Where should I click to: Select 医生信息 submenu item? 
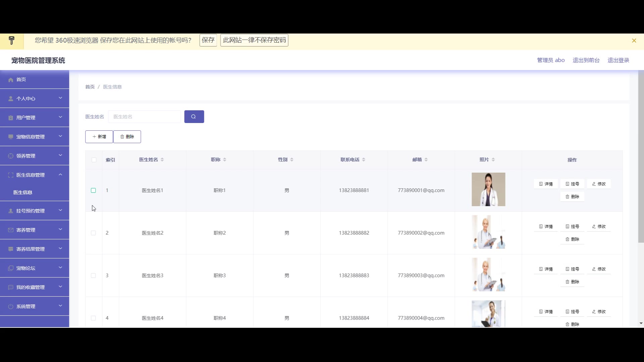click(x=35, y=192)
